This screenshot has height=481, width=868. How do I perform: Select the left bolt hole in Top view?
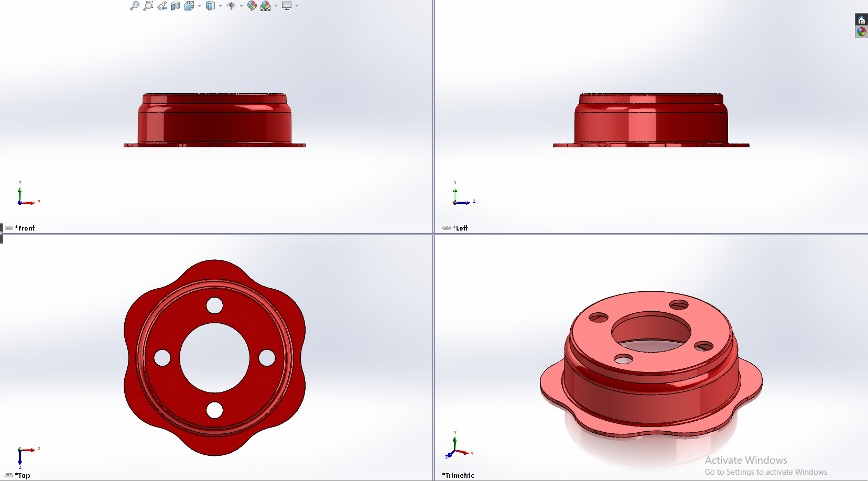(x=162, y=358)
